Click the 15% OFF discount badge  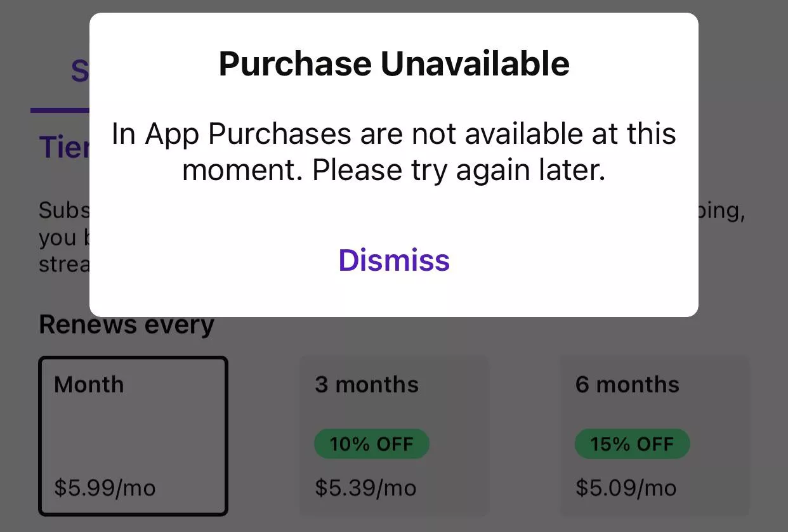[632, 443]
